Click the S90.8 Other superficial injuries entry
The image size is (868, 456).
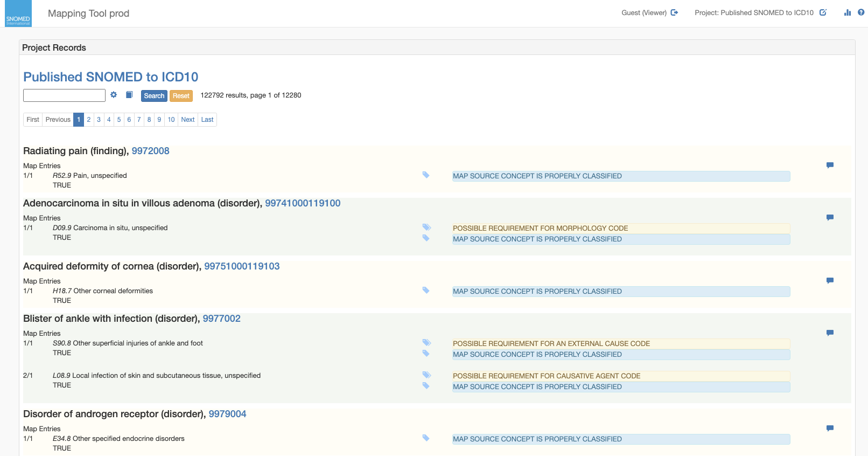128,343
